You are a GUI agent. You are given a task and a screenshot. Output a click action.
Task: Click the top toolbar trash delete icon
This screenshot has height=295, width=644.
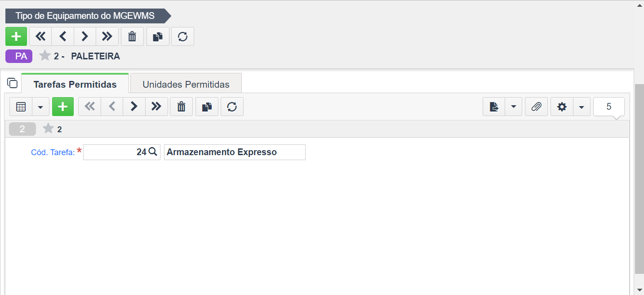132,36
